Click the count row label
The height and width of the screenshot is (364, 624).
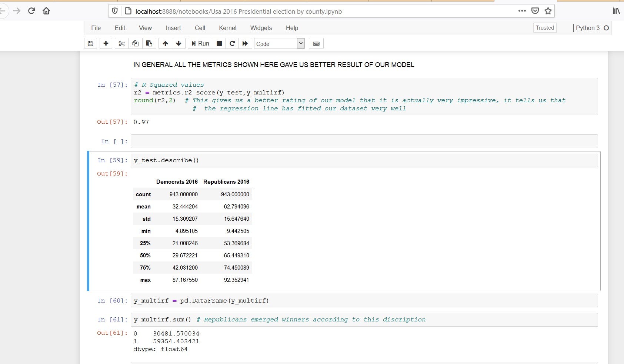click(143, 194)
